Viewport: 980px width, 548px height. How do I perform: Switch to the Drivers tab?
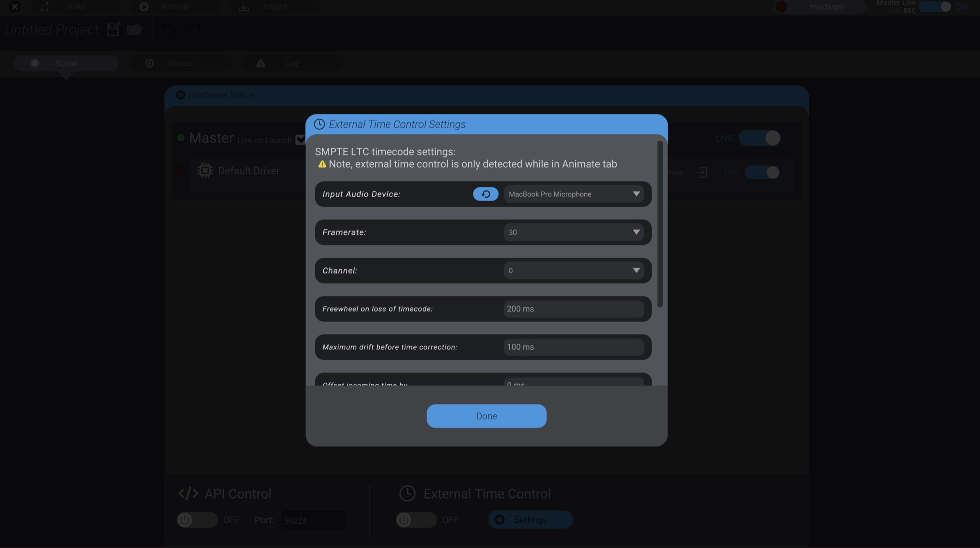pyautogui.click(x=180, y=63)
